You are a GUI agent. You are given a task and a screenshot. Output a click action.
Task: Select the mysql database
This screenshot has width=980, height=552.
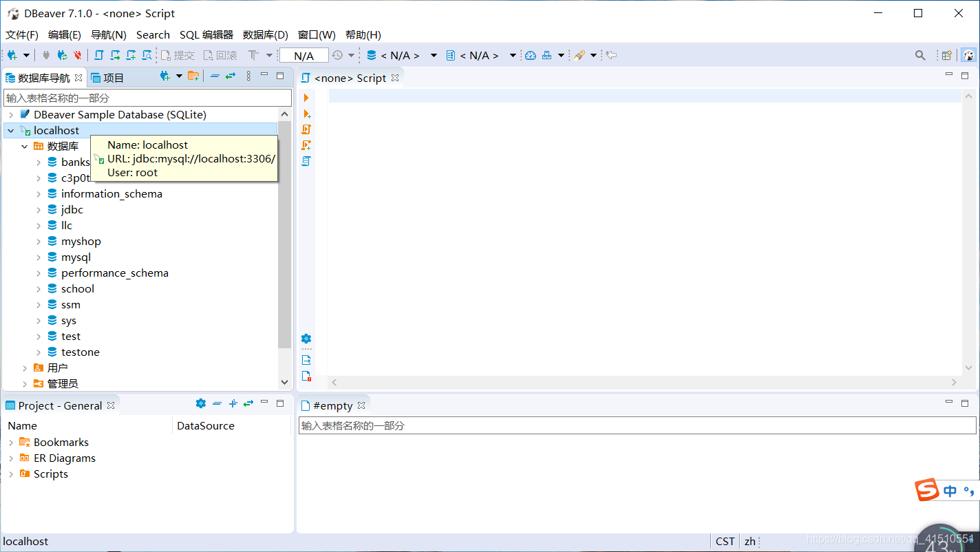[x=76, y=257]
